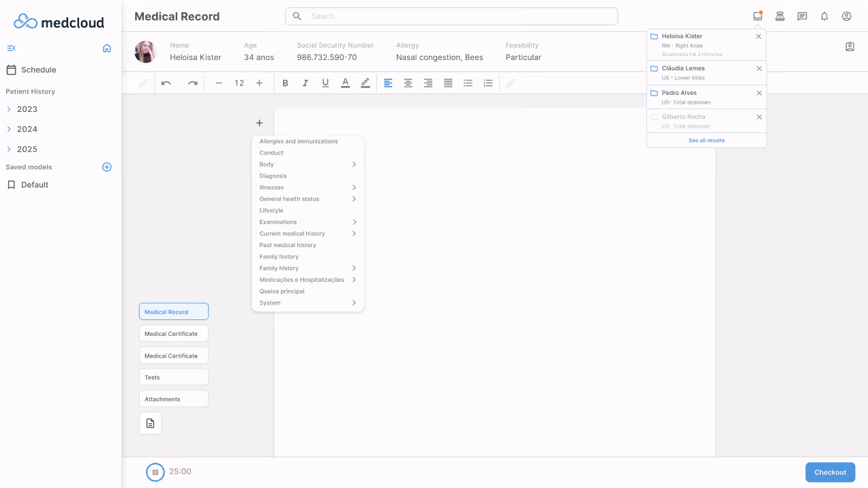Viewport: 868px width, 488px height.
Task: Click the See all results link
Action: click(706, 140)
